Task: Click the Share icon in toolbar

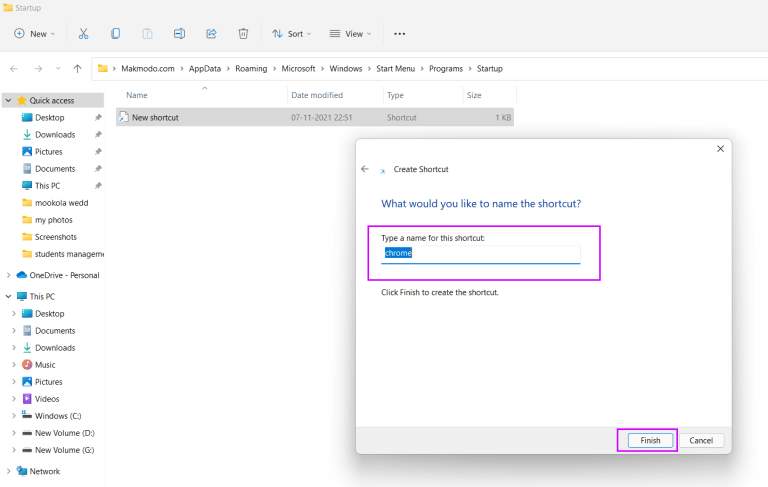Action: coord(211,33)
